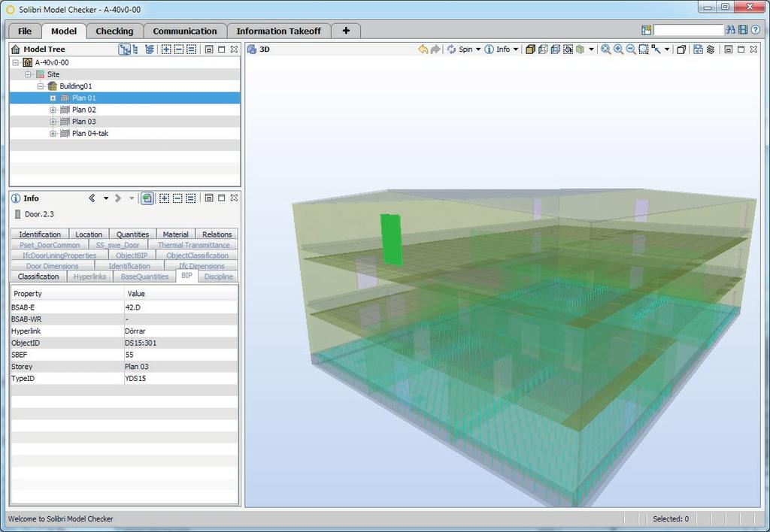Open the Pset_DoorCommon tab
770x532 pixels.
pos(50,245)
